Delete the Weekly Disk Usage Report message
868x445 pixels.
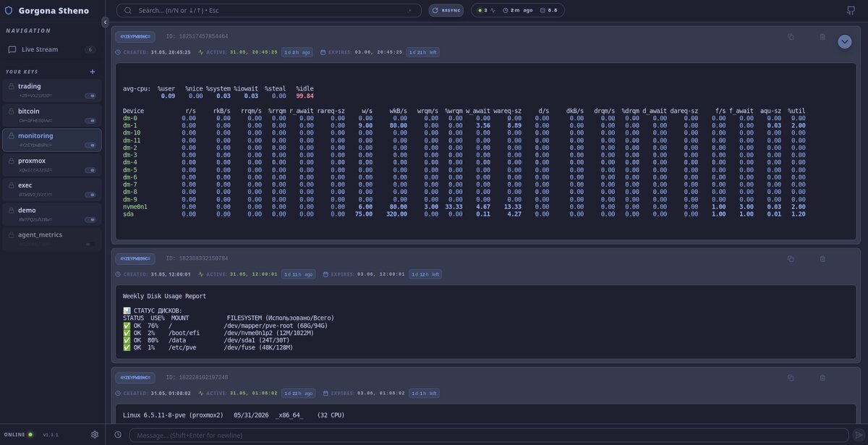tap(822, 258)
